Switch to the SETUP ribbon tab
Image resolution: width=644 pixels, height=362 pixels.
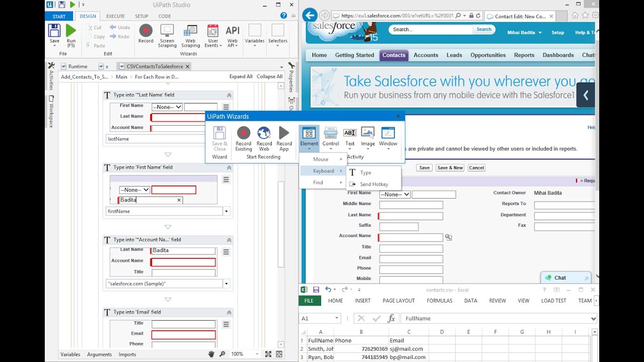click(141, 16)
